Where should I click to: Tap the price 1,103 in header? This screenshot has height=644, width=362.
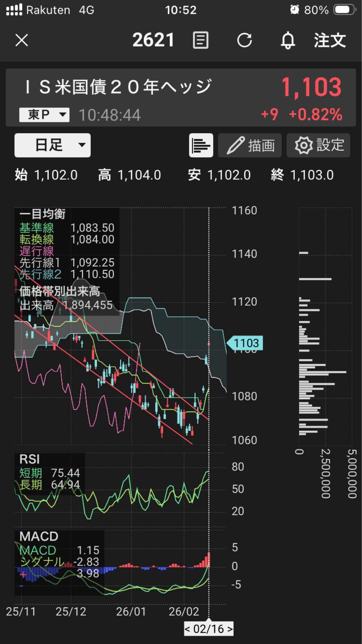point(311,87)
